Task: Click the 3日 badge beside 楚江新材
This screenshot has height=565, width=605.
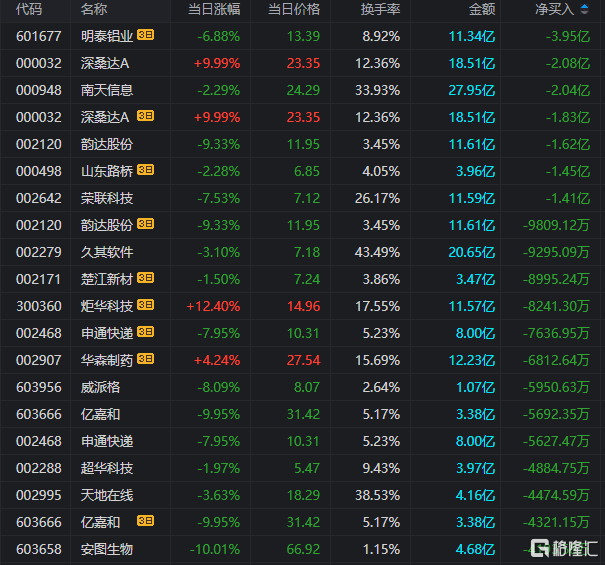Action: coord(145,278)
